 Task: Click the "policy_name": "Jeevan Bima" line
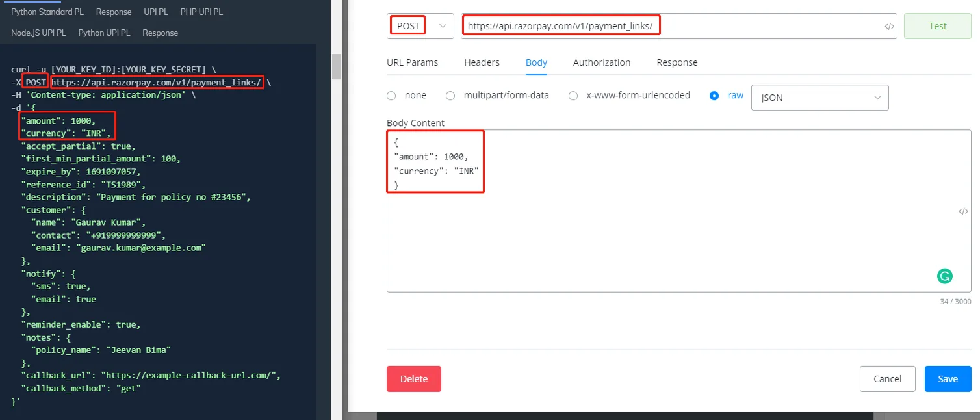[x=101, y=350]
